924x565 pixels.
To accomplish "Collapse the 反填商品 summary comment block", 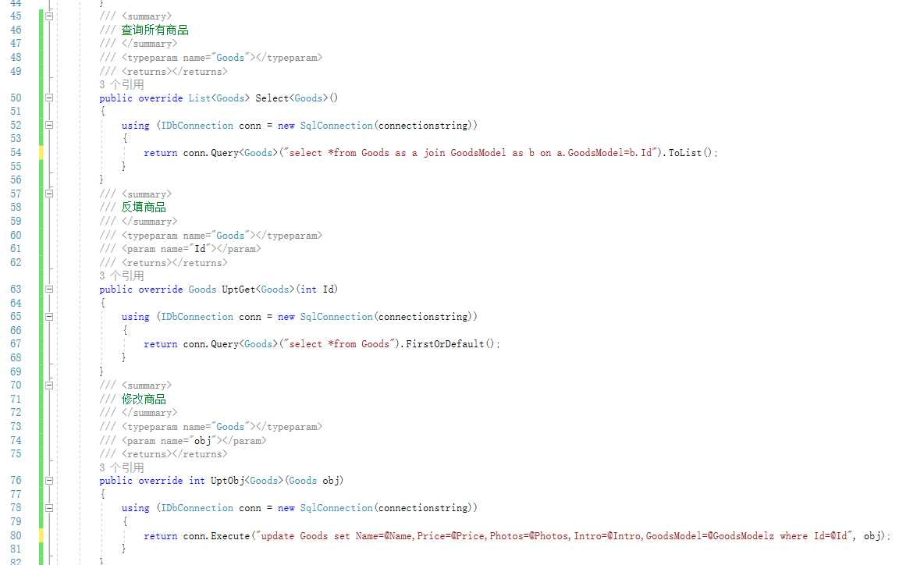I will point(49,194).
